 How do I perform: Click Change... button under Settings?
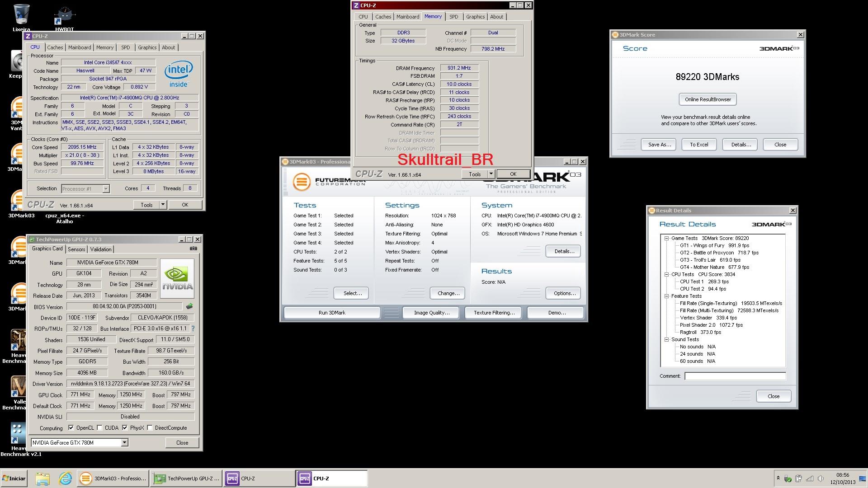(x=447, y=293)
